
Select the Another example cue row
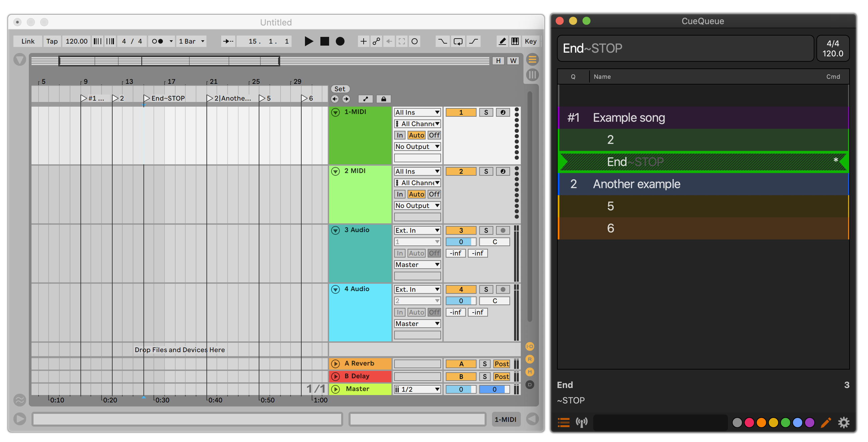(x=703, y=184)
